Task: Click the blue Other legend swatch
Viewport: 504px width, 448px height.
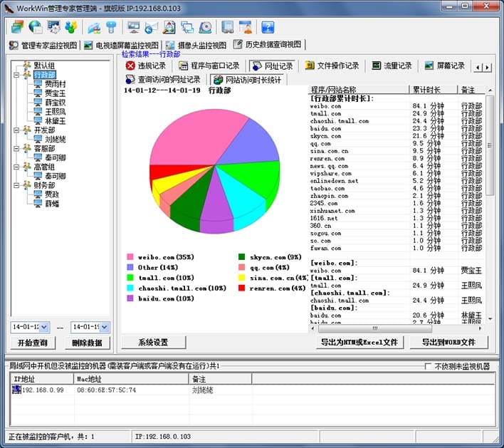Action: [130, 267]
